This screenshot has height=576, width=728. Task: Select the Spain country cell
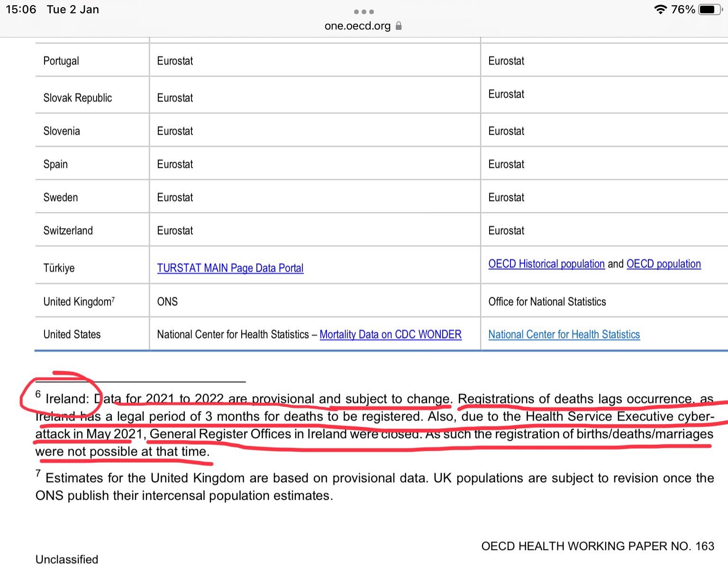[92, 163]
